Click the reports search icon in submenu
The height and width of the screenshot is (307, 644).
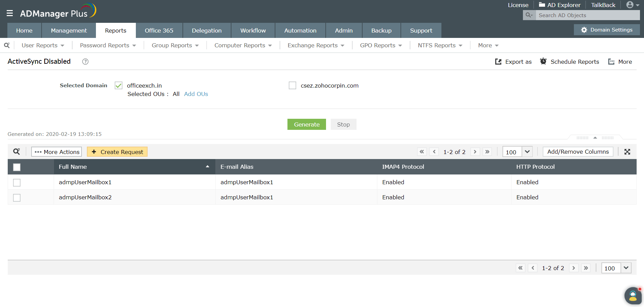pos(7,45)
